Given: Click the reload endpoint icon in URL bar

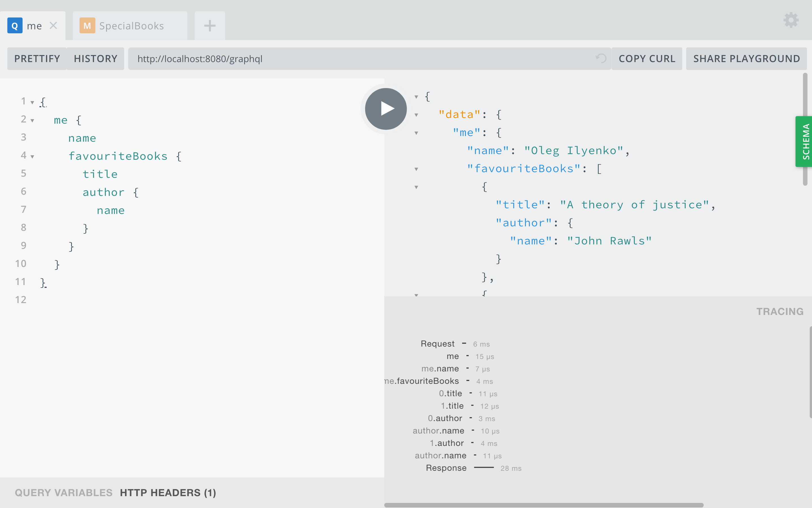Looking at the screenshot, I should [601, 58].
